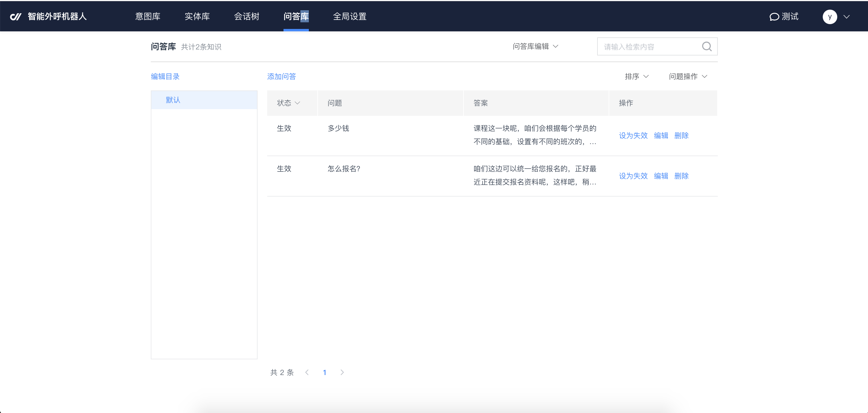
Task: Expand the 问答库编辑 dropdown
Action: (x=535, y=46)
